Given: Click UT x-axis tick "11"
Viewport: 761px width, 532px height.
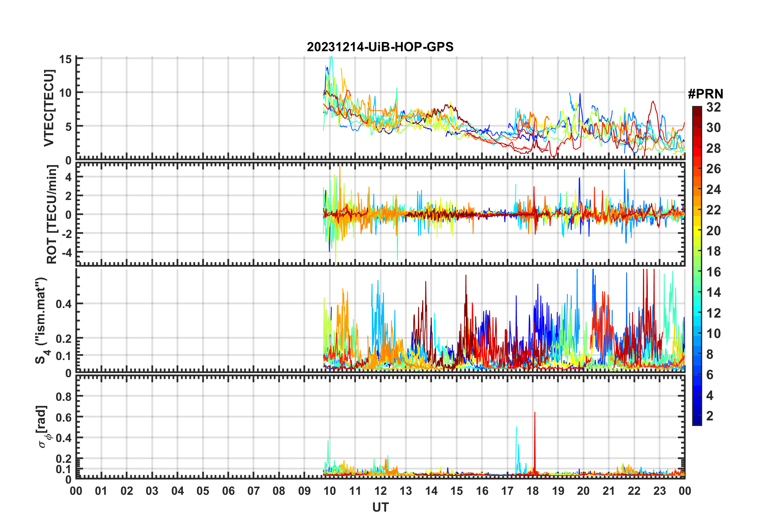Looking at the screenshot, I should 355,491.
